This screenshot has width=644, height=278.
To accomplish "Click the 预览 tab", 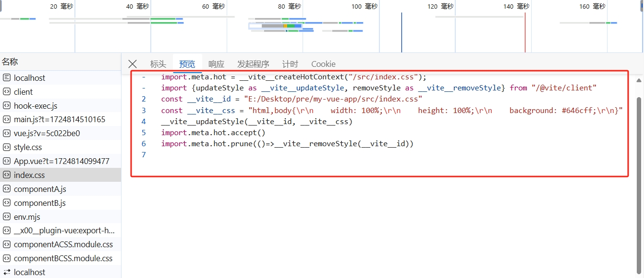I will click(x=187, y=64).
